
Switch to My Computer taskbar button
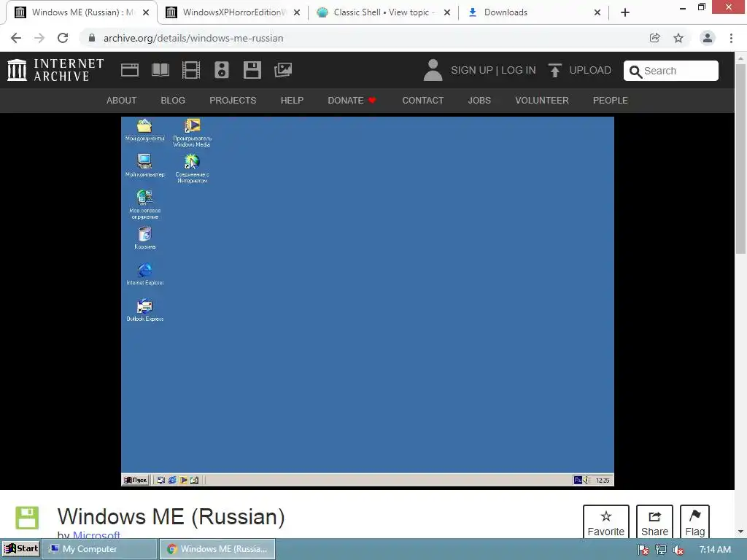click(99, 549)
